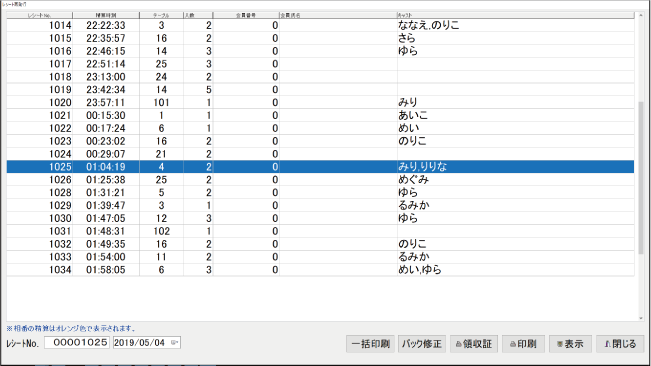This screenshot has width=651, height=366.
Task: Select the めい cast in row 1022
Action: (x=515, y=128)
